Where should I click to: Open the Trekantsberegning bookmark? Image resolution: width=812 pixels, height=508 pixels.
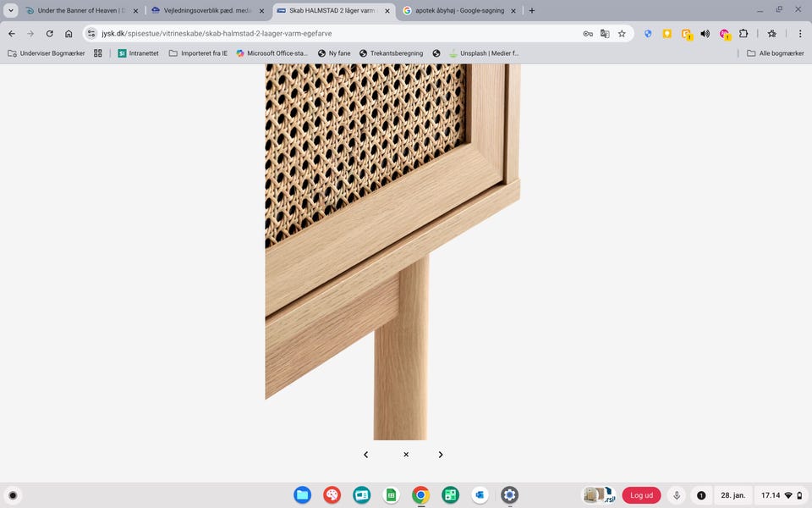tap(391, 53)
